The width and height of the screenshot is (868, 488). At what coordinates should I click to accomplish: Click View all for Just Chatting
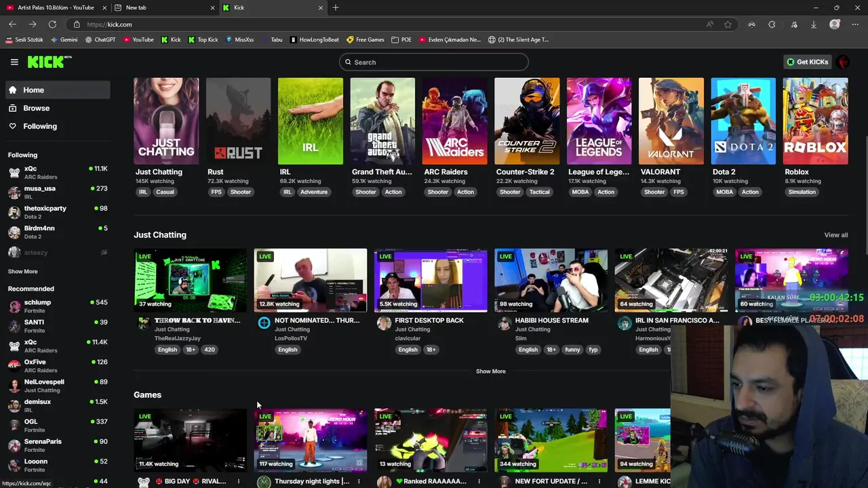pyautogui.click(x=835, y=235)
